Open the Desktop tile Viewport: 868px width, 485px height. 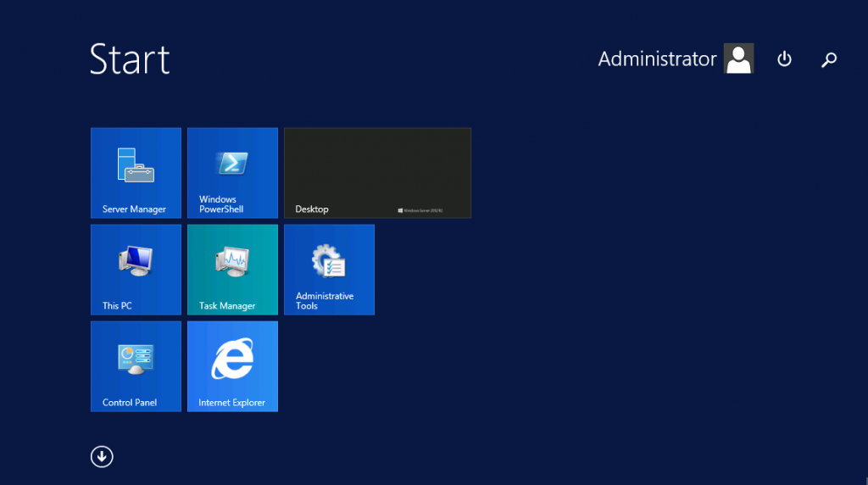[x=377, y=173]
